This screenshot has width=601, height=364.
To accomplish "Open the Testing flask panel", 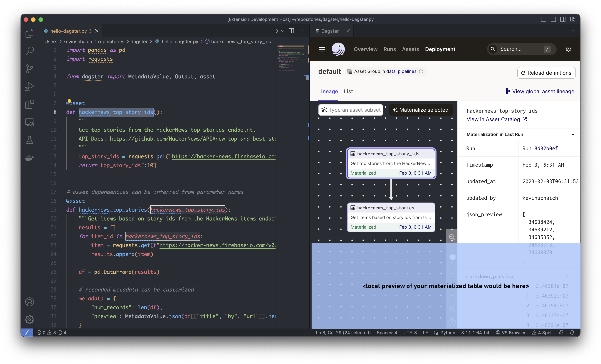I will 30,140.
